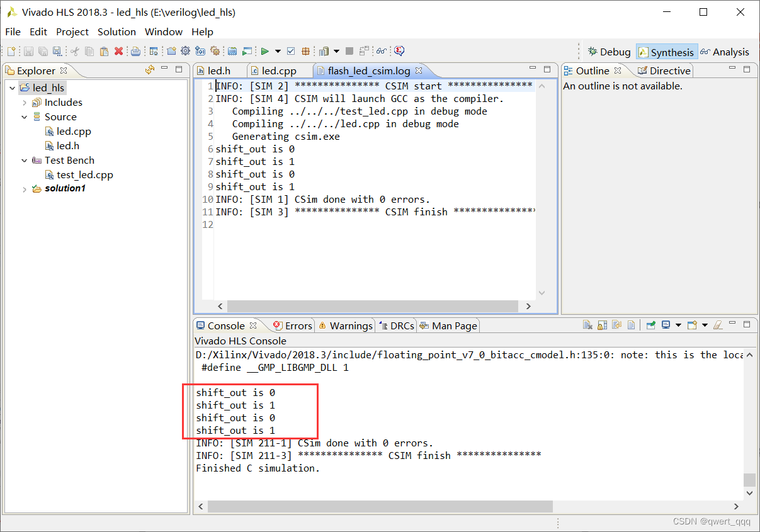Viewport: 760px width, 532px height.
Task: Click the Clear Console icon
Action: pos(587,325)
